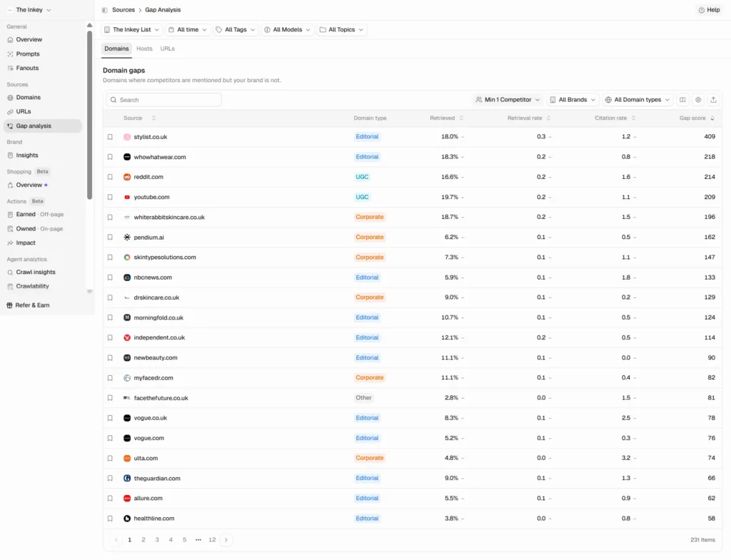
Task: Click the sidebar scroll-down arrow
Action: click(x=89, y=292)
